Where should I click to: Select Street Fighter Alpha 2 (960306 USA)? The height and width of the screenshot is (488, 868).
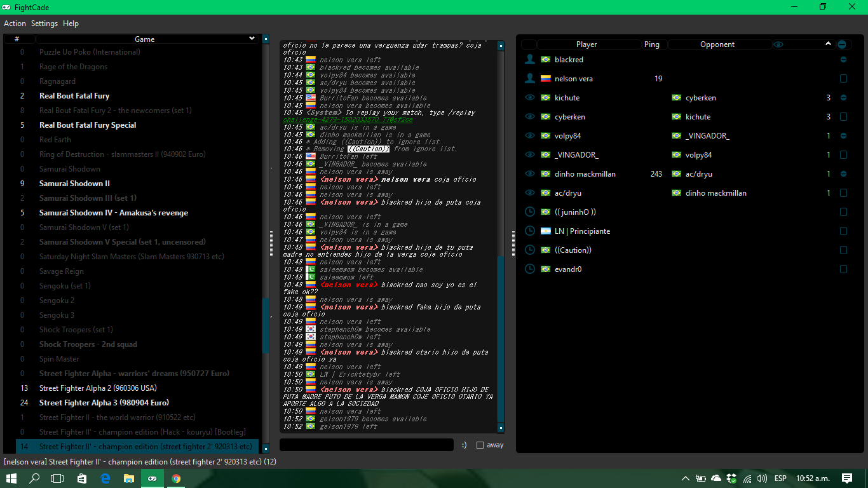tap(98, 388)
